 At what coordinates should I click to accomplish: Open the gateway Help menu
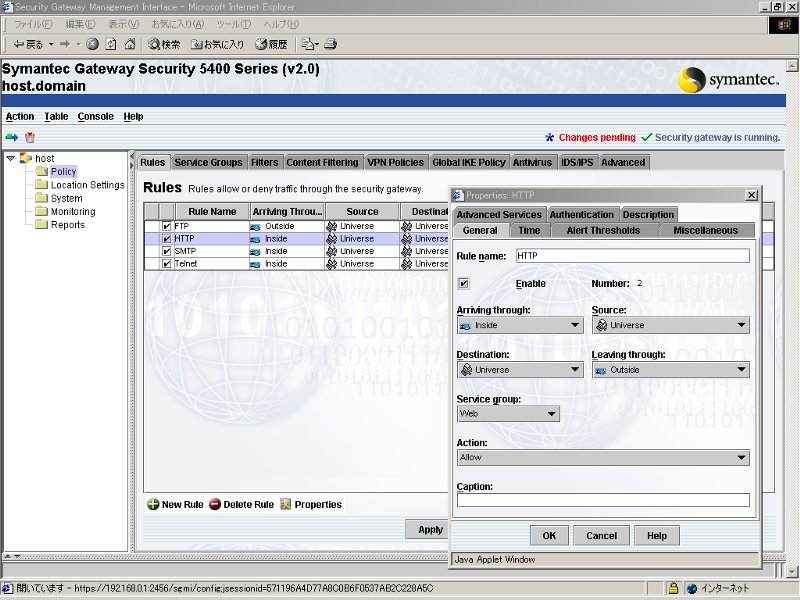(133, 116)
